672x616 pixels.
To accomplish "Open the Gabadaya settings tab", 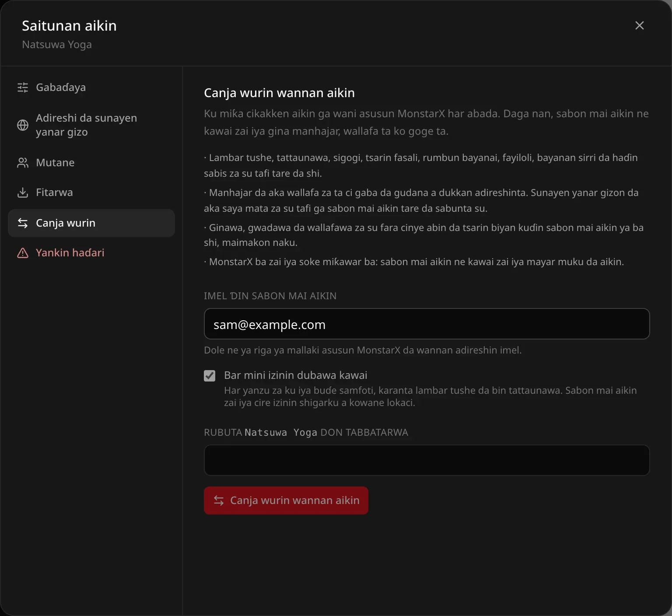I will click(x=91, y=87).
